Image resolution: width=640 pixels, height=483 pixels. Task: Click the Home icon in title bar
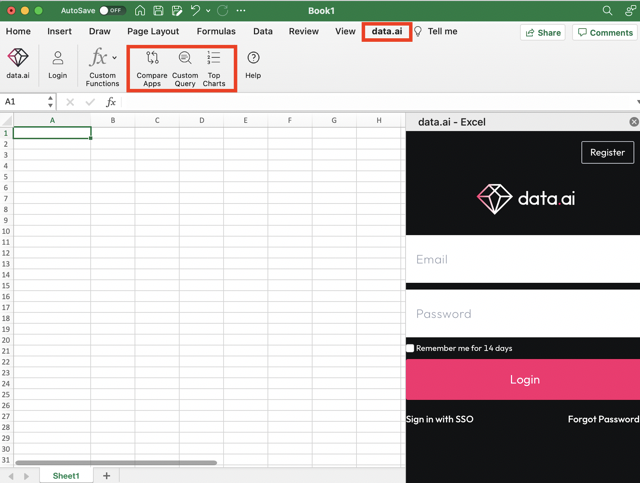tap(140, 11)
